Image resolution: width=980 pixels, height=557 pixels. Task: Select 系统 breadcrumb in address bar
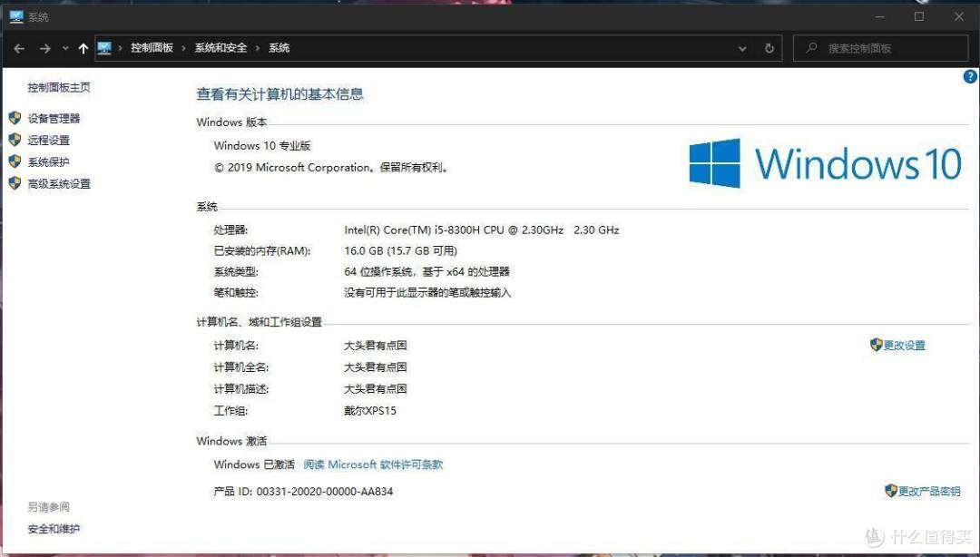click(279, 47)
